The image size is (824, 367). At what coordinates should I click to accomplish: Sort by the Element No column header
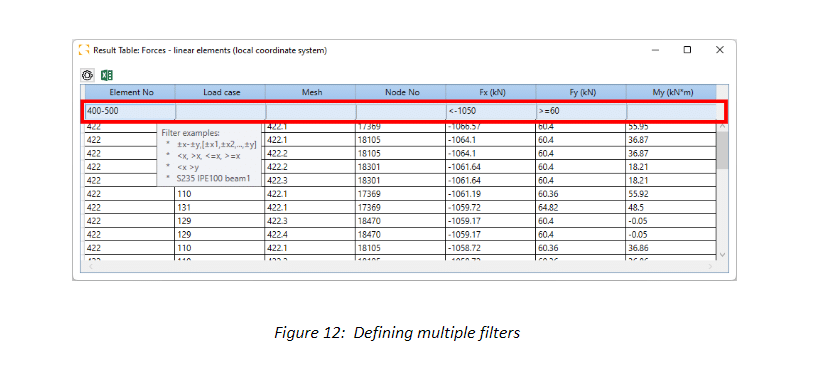pos(130,92)
